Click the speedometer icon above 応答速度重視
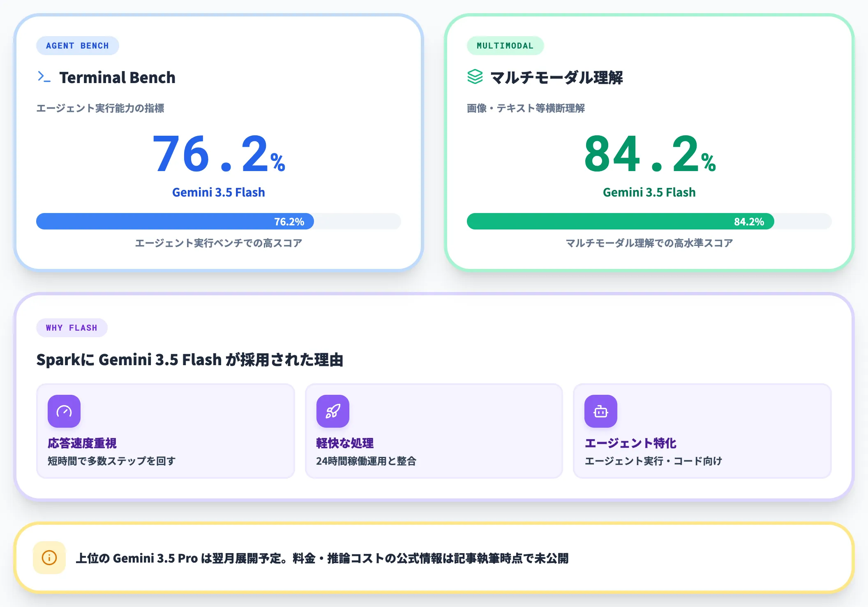Screen dimensions: 868x607 click(x=64, y=411)
